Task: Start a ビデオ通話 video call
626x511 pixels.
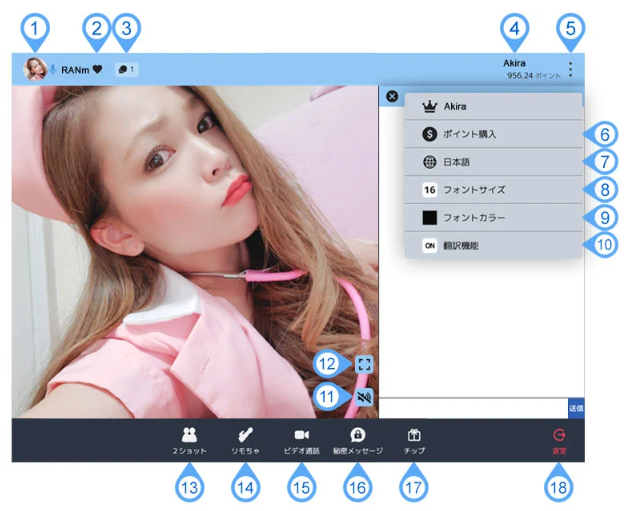Action: [301, 440]
